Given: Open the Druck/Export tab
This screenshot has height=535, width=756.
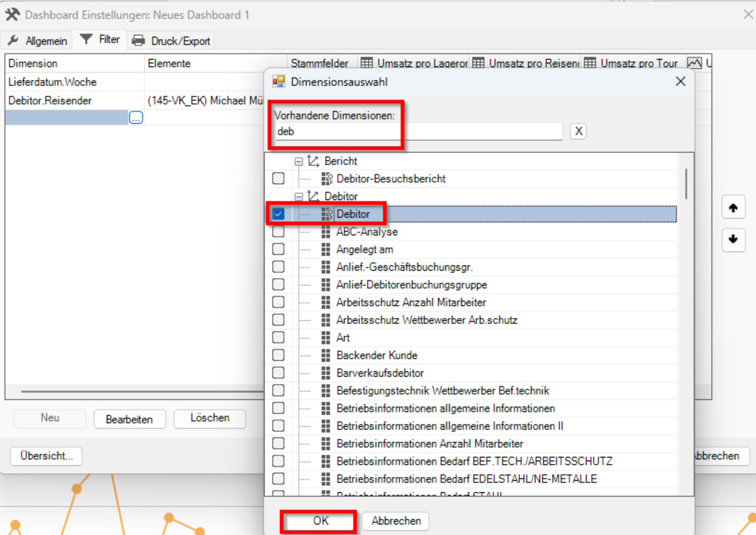Looking at the screenshot, I should (171, 41).
